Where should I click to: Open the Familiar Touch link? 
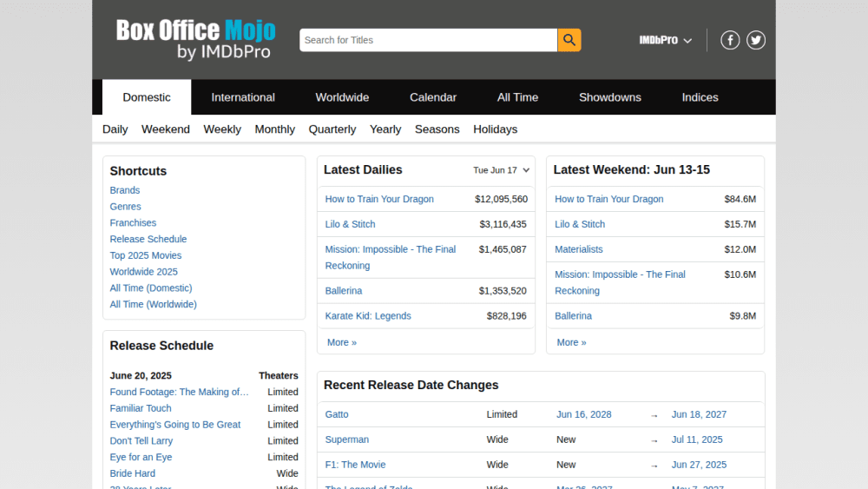coord(141,408)
